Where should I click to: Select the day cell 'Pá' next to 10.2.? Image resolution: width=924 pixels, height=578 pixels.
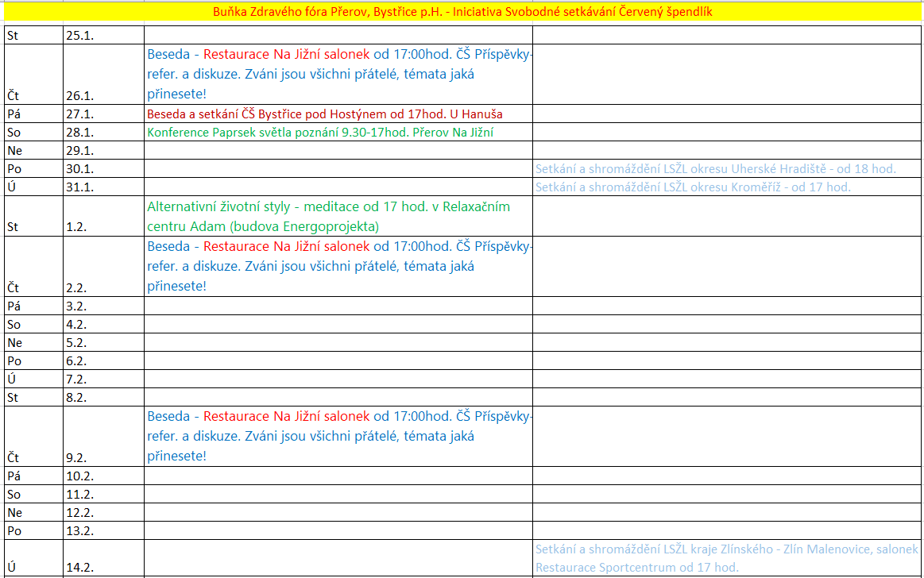point(33,476)
